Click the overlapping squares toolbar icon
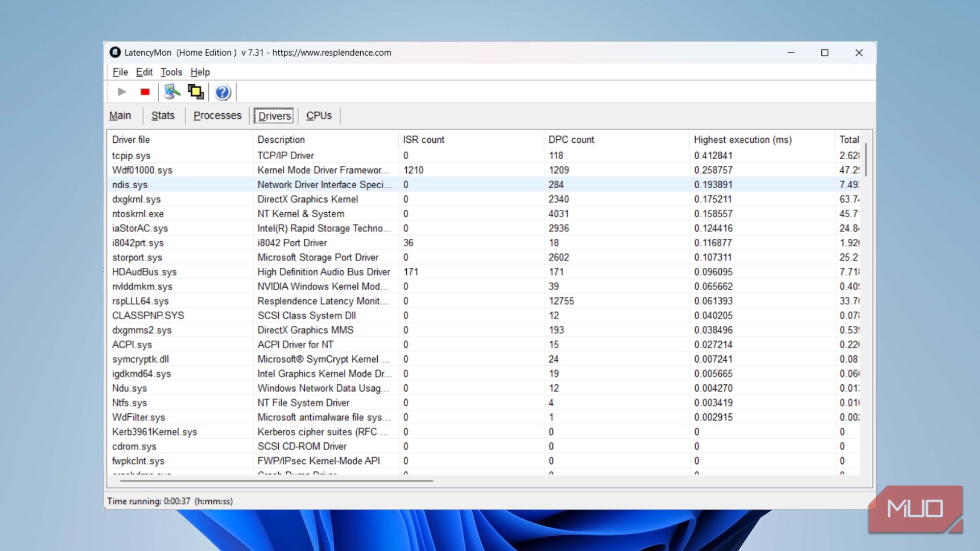980x551 pixels. (x=195, y=92)
